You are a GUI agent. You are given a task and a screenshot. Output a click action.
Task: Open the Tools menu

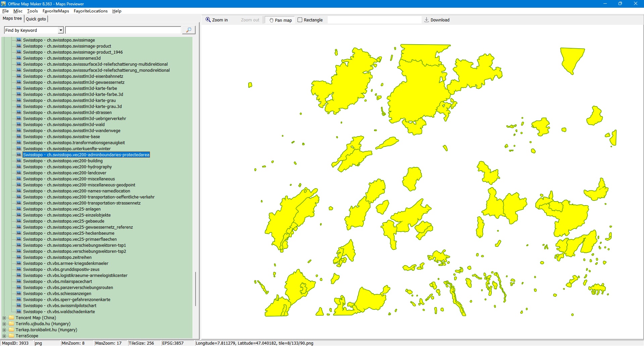click(x=32, y=11)
